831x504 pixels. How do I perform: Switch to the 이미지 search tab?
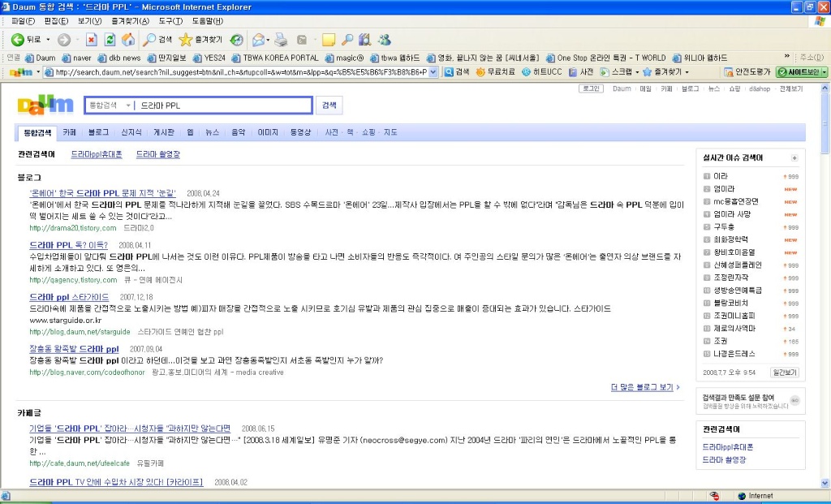(x=268, y=132)
